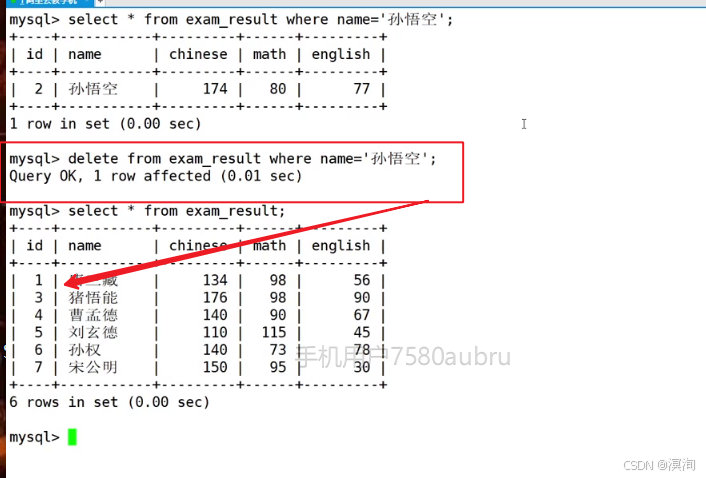706x478 pixels.
Task: Click the name 刘玄德 in the table
Action: pos(93,332)
